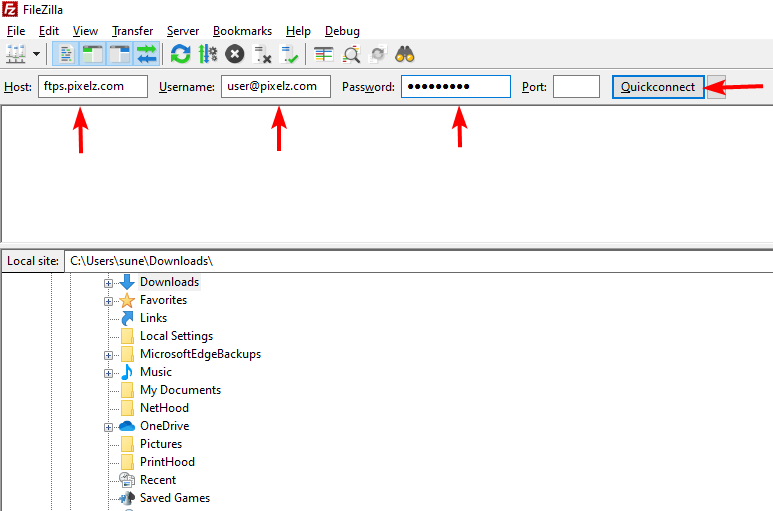This screenshot has height=511, width=773.
Task: Open the Server menu
Action: 183,31
